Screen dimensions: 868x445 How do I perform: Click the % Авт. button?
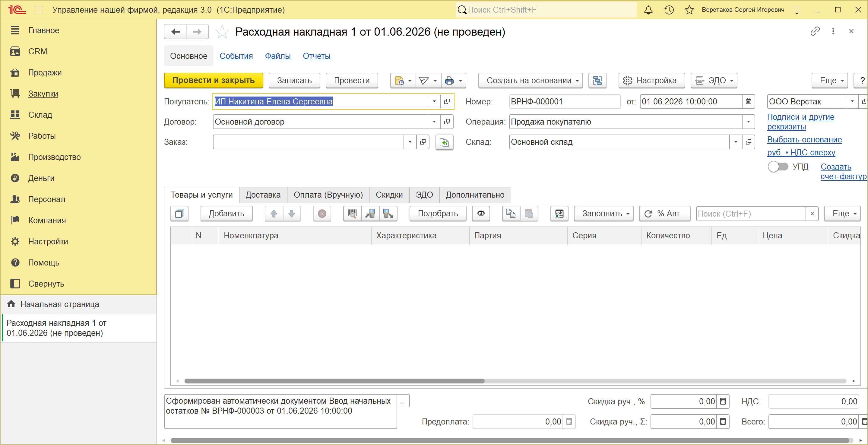pos(665,214)
